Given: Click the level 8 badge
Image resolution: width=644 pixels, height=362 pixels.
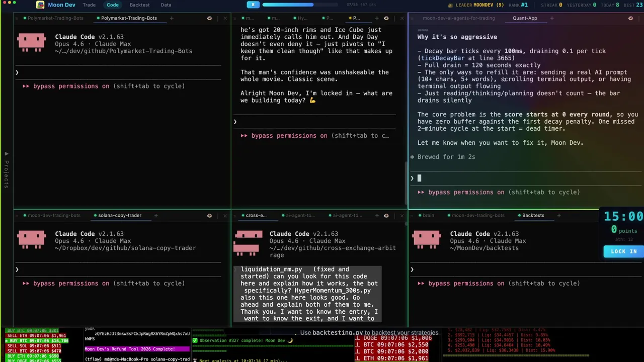Looking at the screenshot, I should click(253, 5).
